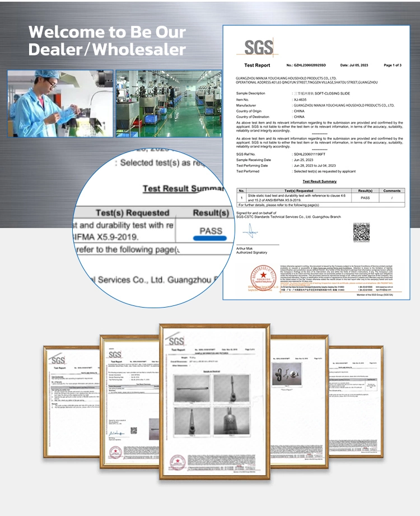Click the bottom-left product photo in center certificate
420x516 pixels.
coord(192,421)
